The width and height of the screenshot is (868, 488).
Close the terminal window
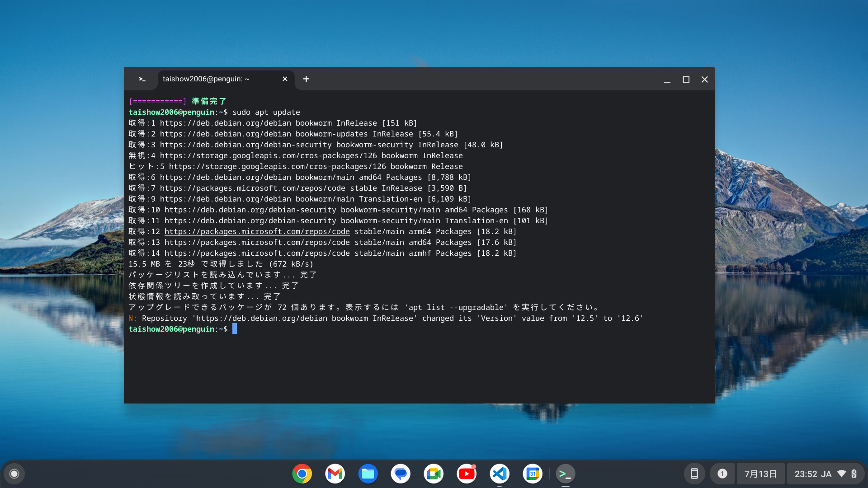(x=704, y=80)
